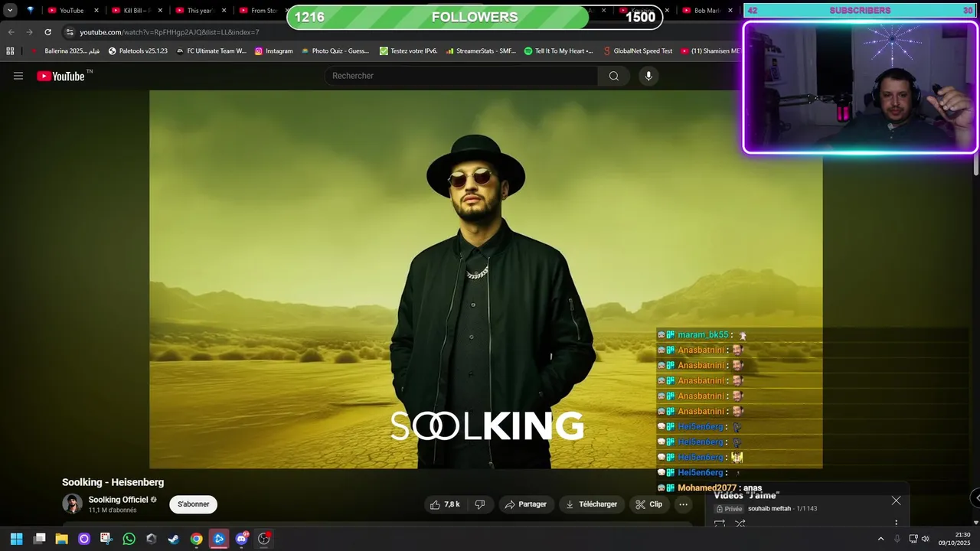Close the Kill Bill tab
The image size is (980, 551).
pos(160,11)
